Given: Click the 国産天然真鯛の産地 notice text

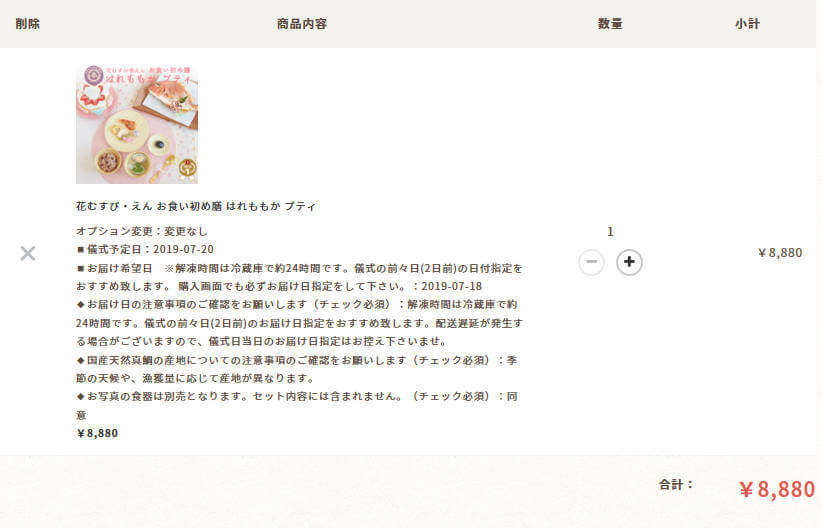Looking at the screenshot, I should click(x=297, y=369).
